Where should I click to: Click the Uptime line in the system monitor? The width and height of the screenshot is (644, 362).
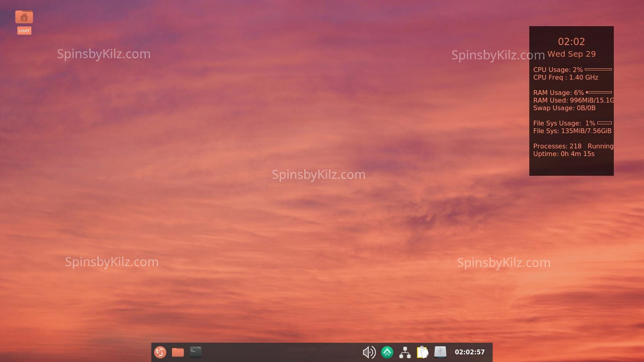563,154
